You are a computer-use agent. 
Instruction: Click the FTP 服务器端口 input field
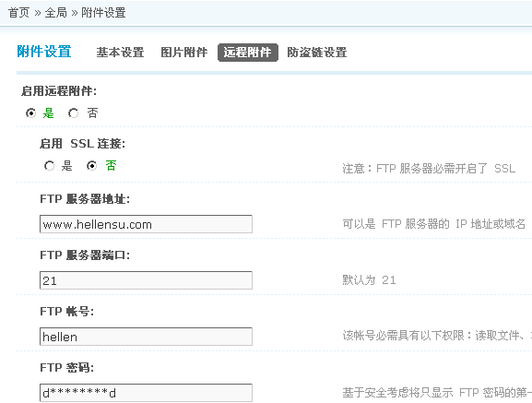point(146,280)
